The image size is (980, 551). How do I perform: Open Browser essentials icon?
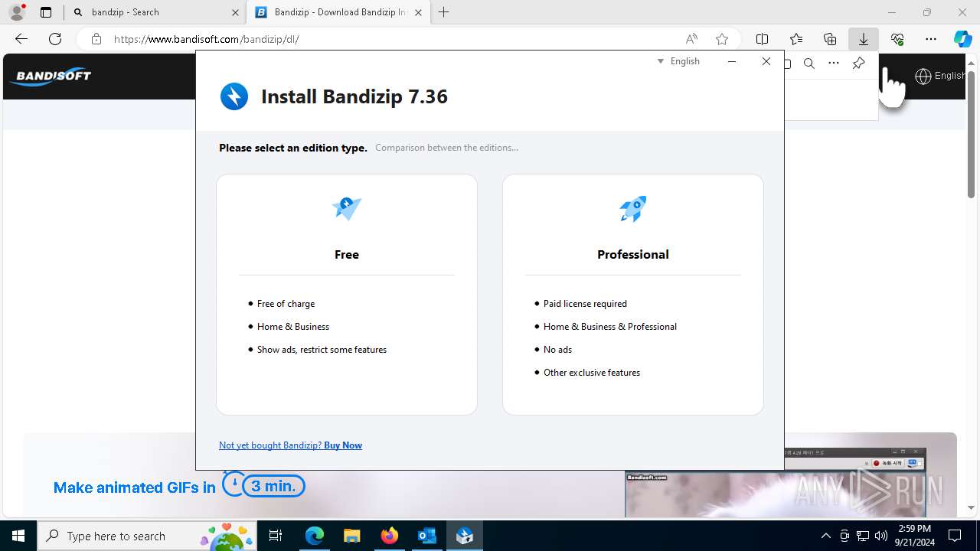[x=897, y=39]
